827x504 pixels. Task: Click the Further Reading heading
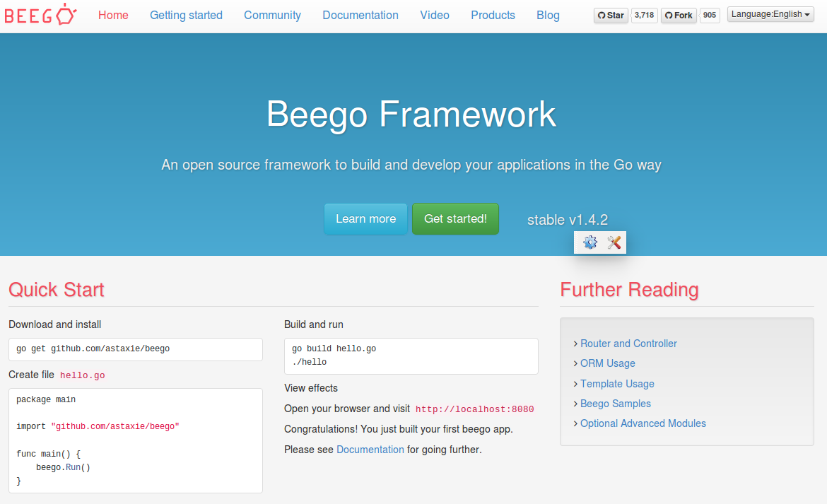[629, 289]
